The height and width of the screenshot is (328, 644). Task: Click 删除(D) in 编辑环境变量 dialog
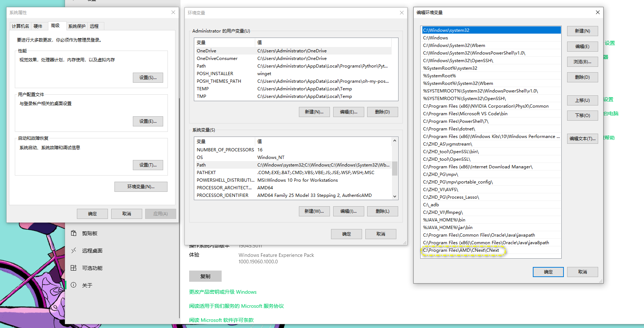tap(583, 77)
